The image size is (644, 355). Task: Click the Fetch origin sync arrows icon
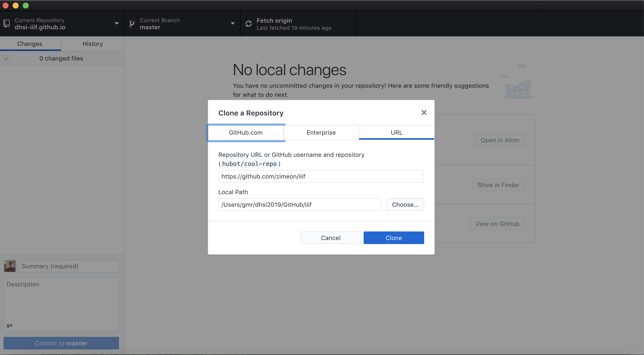coord(249,24)
